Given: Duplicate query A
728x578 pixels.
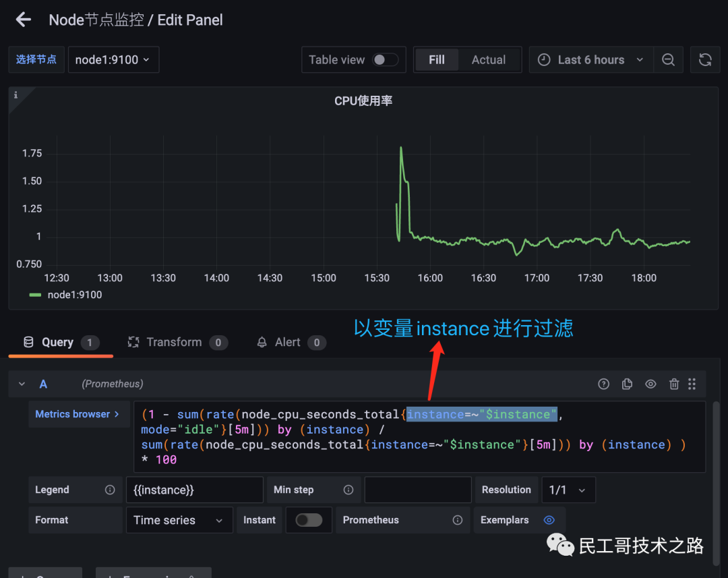Looking at the screenshot, I should click(628, 384).
